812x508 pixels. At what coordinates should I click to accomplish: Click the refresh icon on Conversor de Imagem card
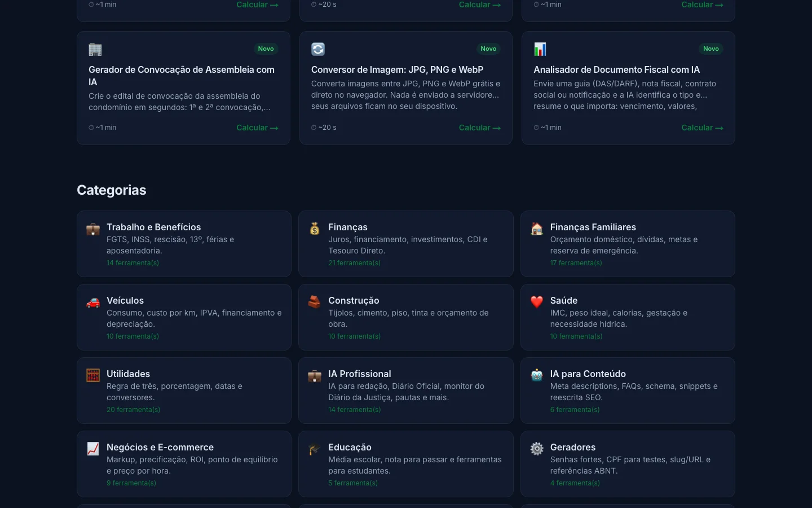tap(318, 49)
